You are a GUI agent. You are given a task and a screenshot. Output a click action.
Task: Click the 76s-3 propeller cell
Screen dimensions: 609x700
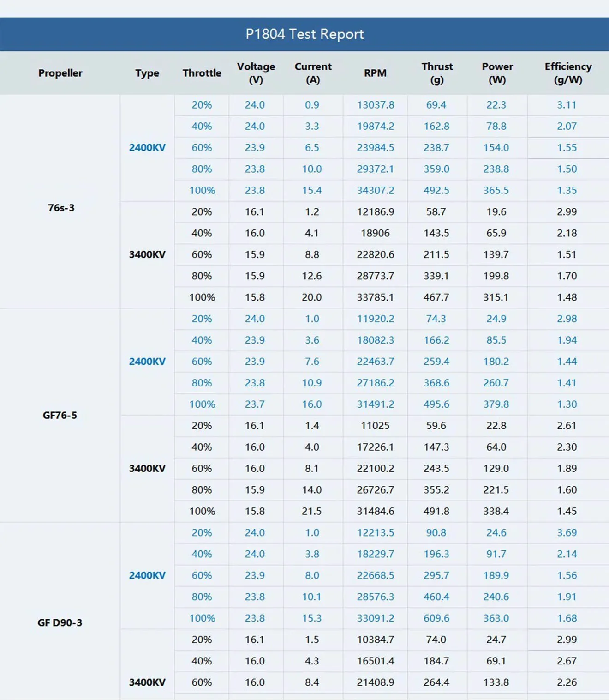point(61,208)
